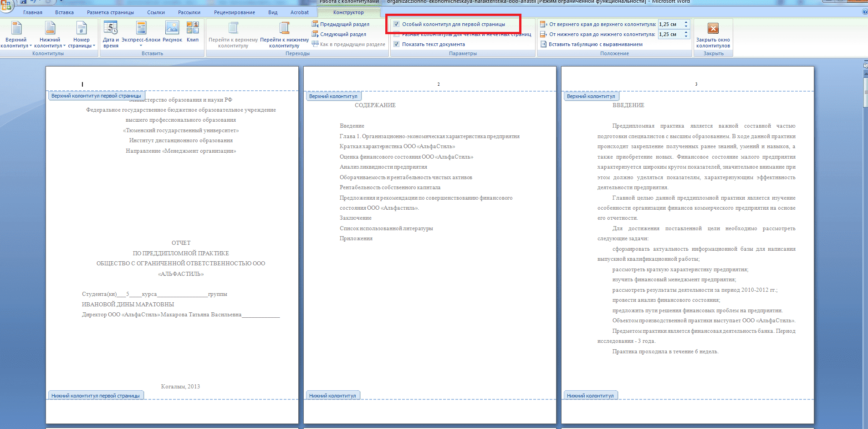The width and height of the screenshot is (868, 429).
Task: Click Анализ ликвидности предприятия contents line
Action: [x=383, y=167]
